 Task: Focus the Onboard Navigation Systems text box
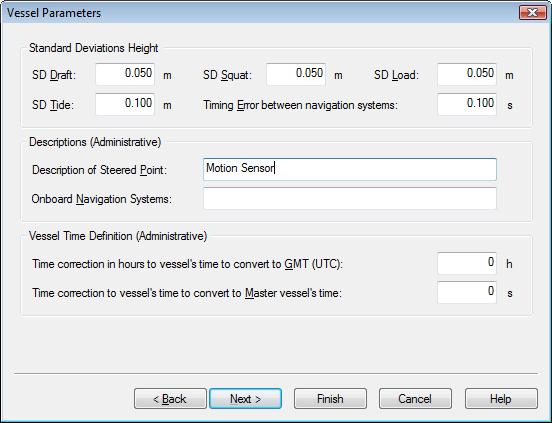(x=350, y=198)
